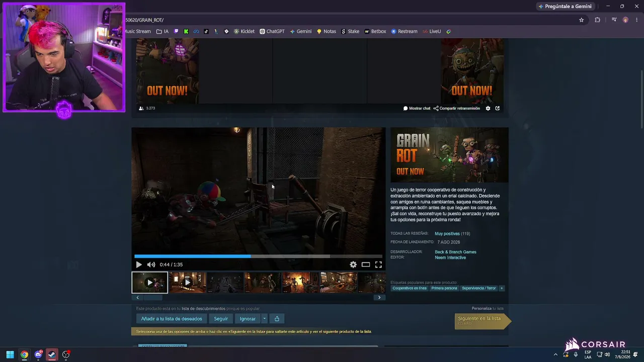Select the first trailer video thumbnail
Image resolution: width=644 pixels, height=362 pixels.
pos(149,283)
